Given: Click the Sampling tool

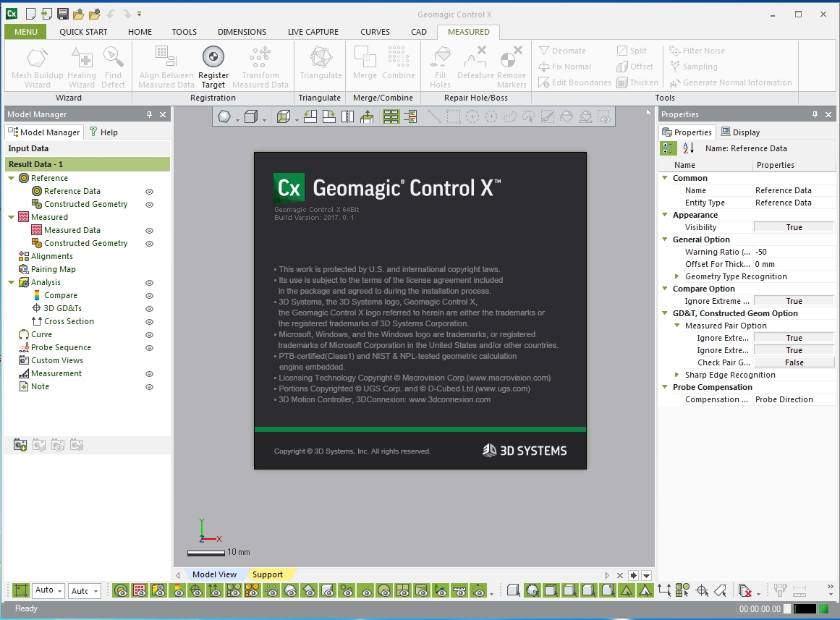Looking at the screenshot, I should 694,67.
